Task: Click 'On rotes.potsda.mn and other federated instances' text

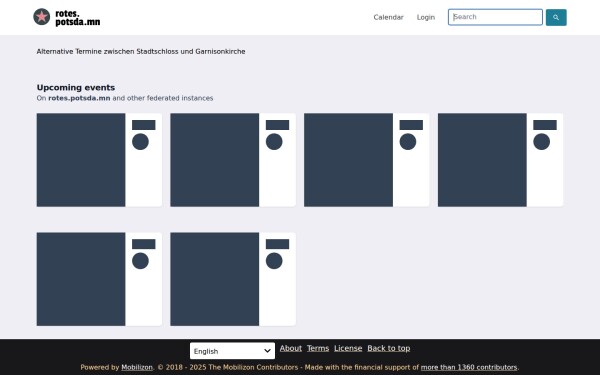Action: [125, 98]
